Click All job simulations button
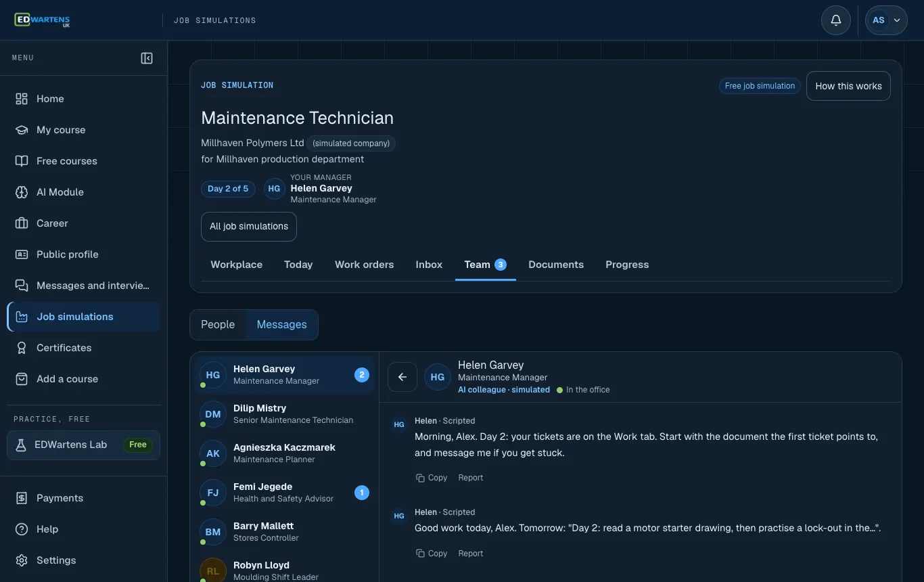The width and height of the screenshot is (924, 582). click(249, 227)
